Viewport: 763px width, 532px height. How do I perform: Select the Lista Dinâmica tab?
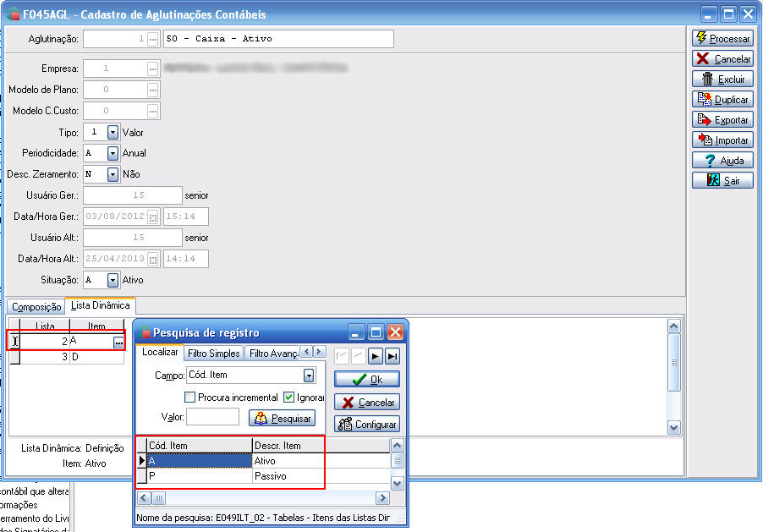click(x=101, y=305)
